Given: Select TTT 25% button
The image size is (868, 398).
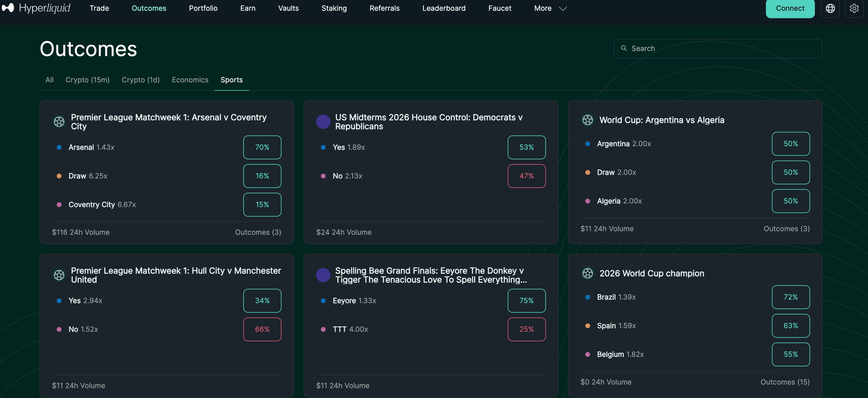Looking at the screenshot, I should [526, 329].
